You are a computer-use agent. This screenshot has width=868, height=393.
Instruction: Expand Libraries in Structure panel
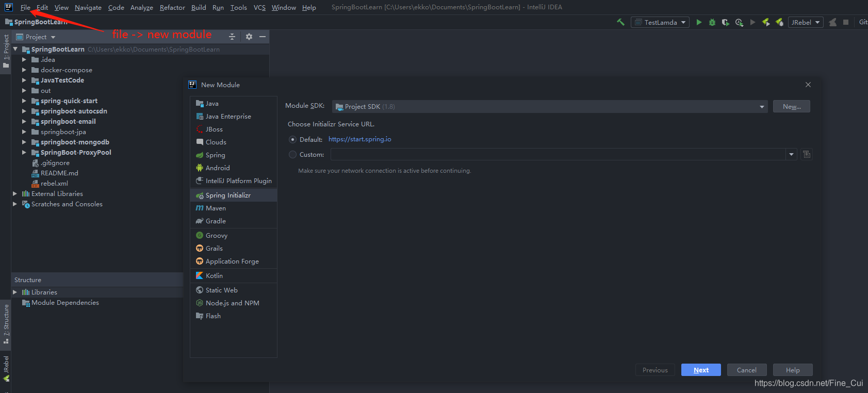coord(15,292)
